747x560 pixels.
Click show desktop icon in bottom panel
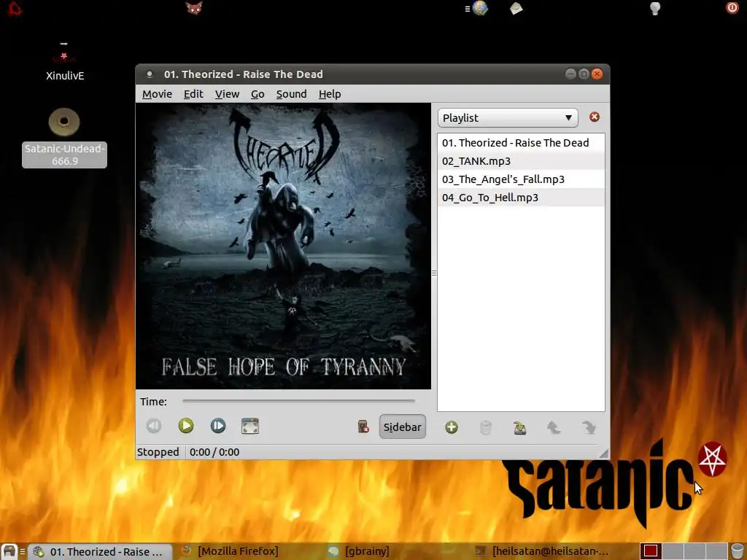tap(9, 551)
